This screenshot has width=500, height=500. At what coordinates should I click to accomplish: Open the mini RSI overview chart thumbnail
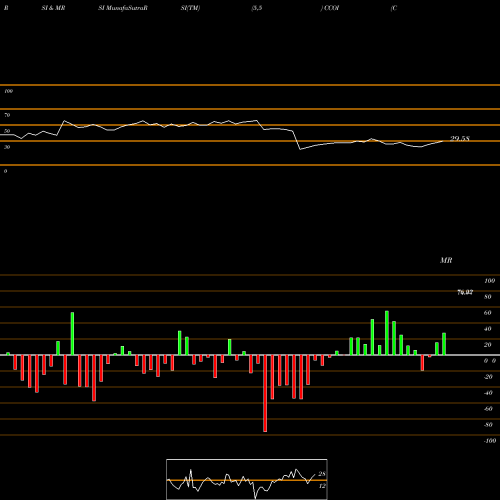pyautogui.click(x=247, y=479)
